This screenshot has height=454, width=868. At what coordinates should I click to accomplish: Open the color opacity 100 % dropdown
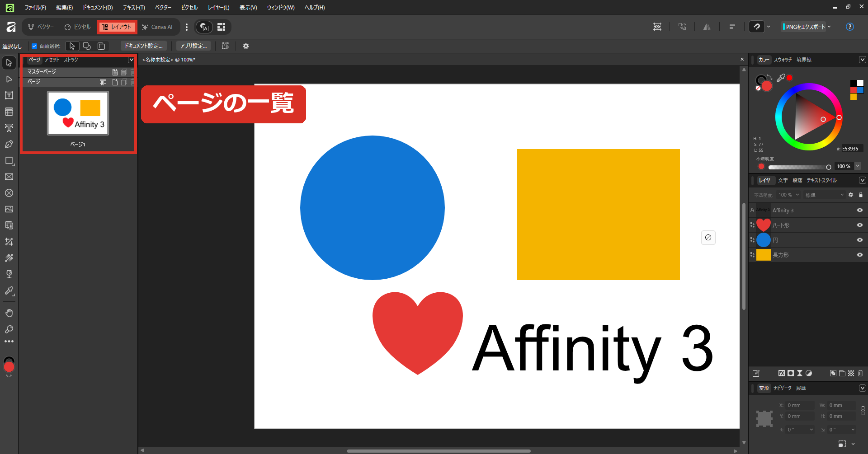point(858,166)
